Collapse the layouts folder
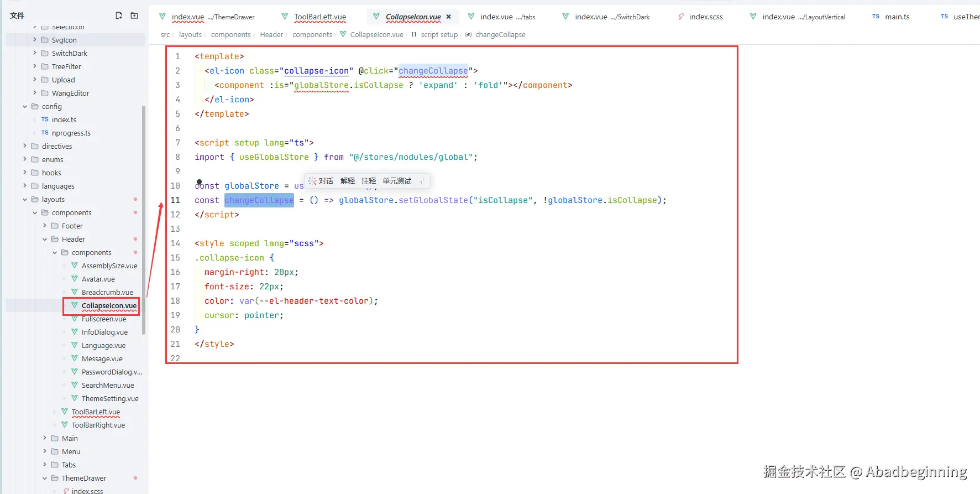Image resolution: width=980 pixels, height=494 pixels. (25, 199)
